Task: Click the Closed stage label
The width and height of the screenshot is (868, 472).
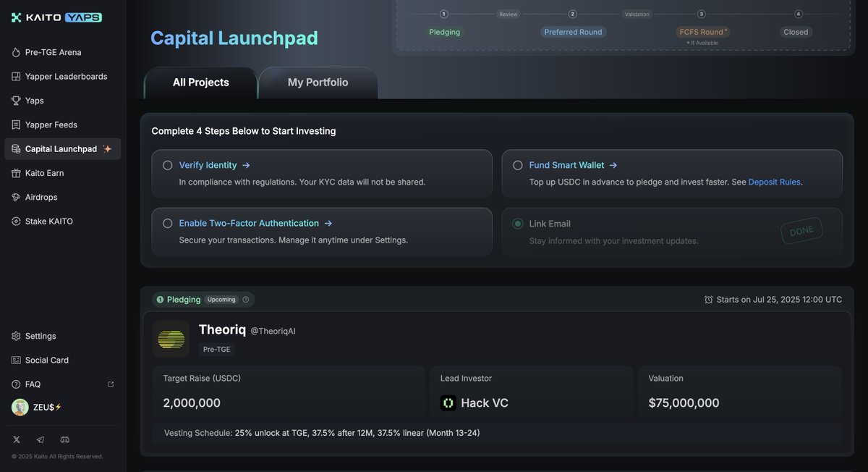Action: pyautogui.click(x=796, y=32)
